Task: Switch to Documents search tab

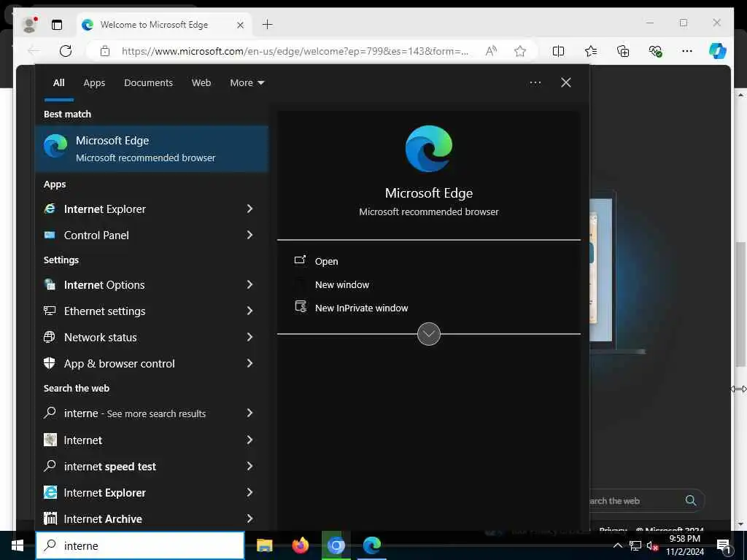Action: coord(148,83)
